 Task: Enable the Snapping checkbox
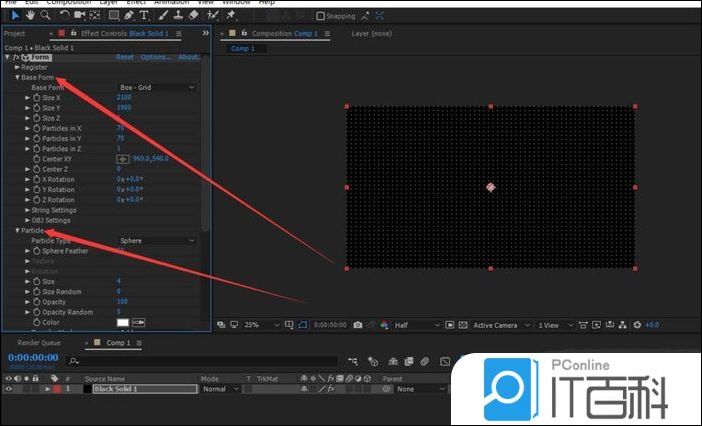click(320, 16)
